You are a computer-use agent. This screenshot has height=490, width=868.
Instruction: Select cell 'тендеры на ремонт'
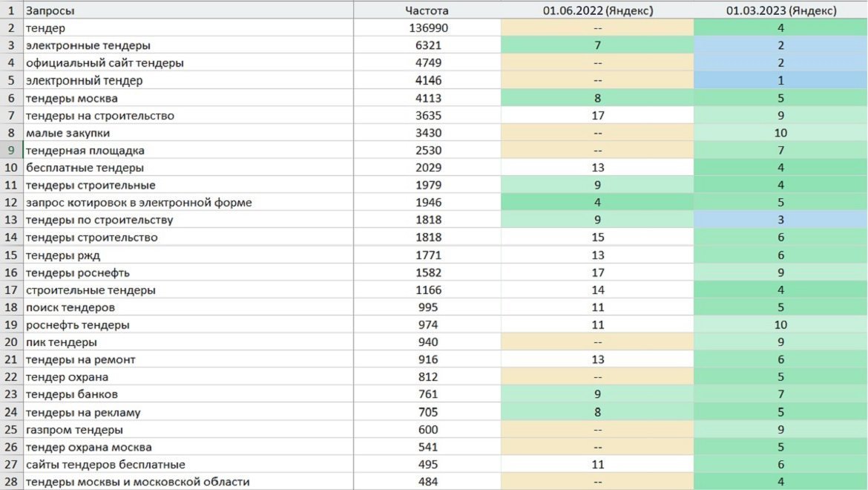pyautogui.click(x=188, y=359)
